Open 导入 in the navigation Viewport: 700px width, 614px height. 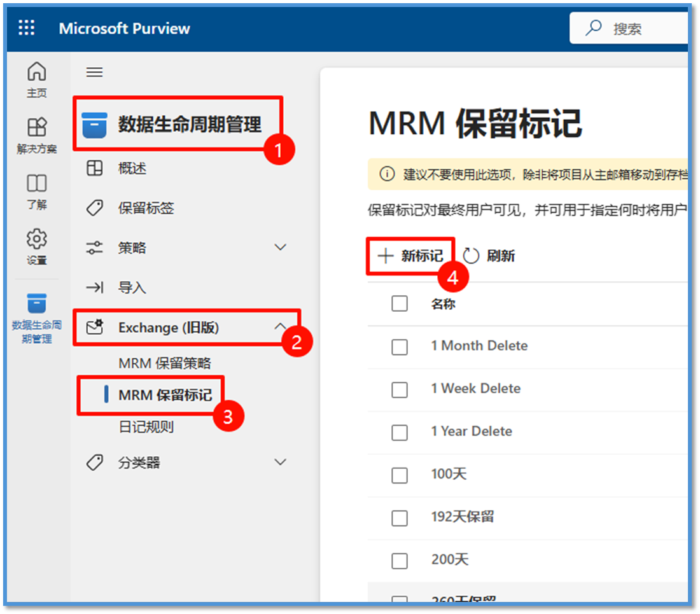click(132, 288)
